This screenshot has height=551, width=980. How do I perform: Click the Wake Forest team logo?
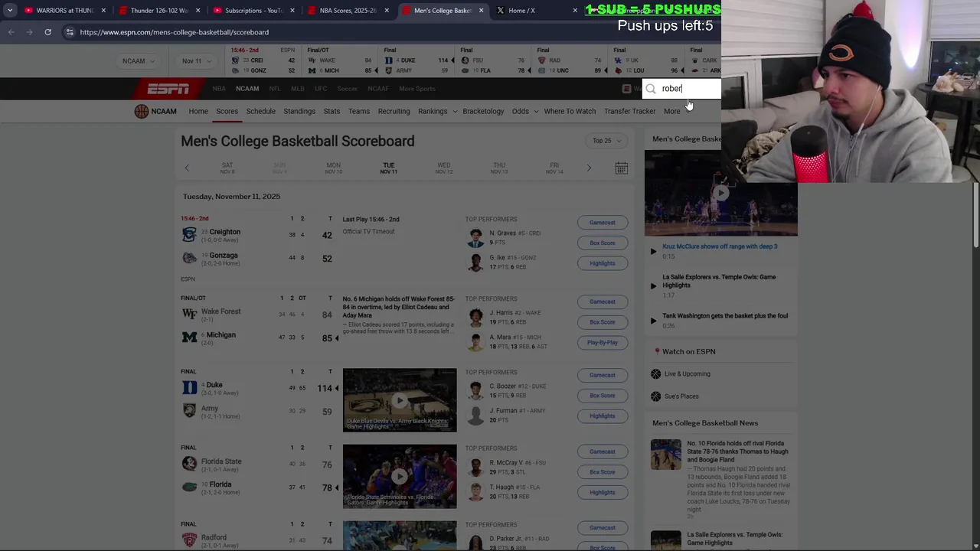pos(189,315)
